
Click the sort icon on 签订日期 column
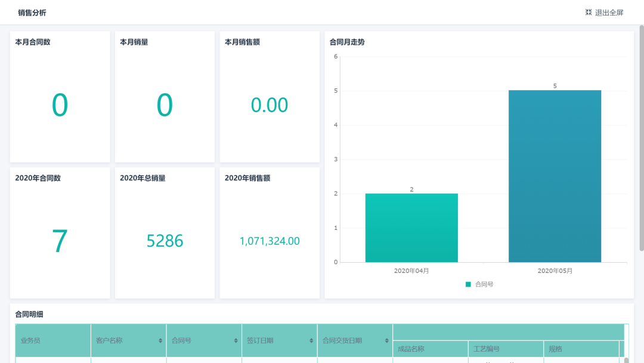[312, 340]
